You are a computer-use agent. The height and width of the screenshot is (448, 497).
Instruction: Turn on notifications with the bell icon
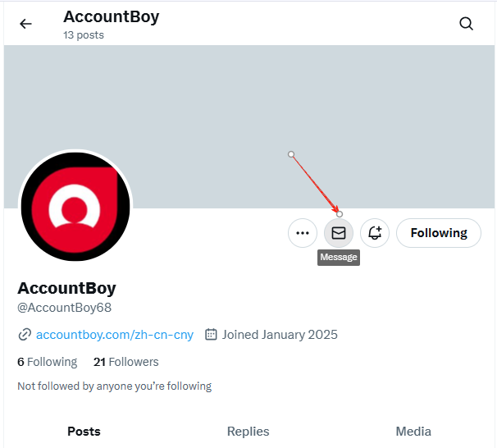375,233
